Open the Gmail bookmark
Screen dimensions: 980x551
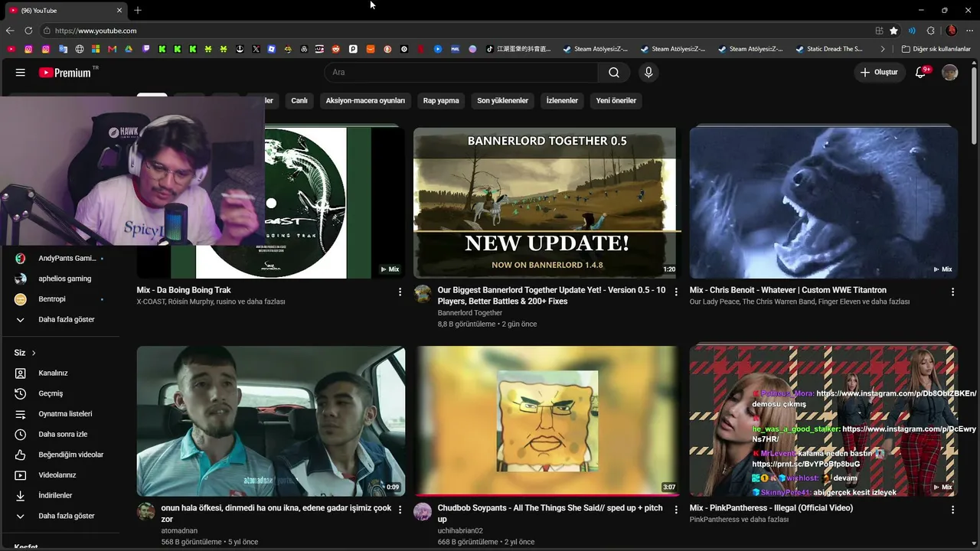click(x=113, y=49)
